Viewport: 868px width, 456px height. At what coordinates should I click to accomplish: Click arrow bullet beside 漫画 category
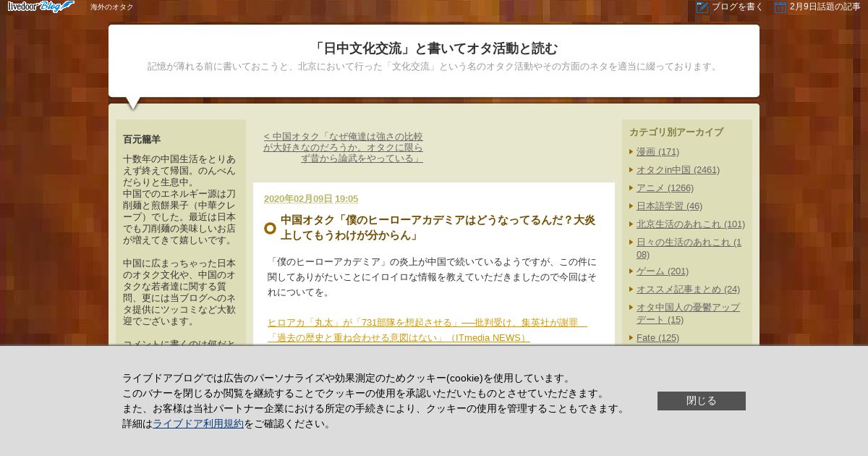pos(631,152)
